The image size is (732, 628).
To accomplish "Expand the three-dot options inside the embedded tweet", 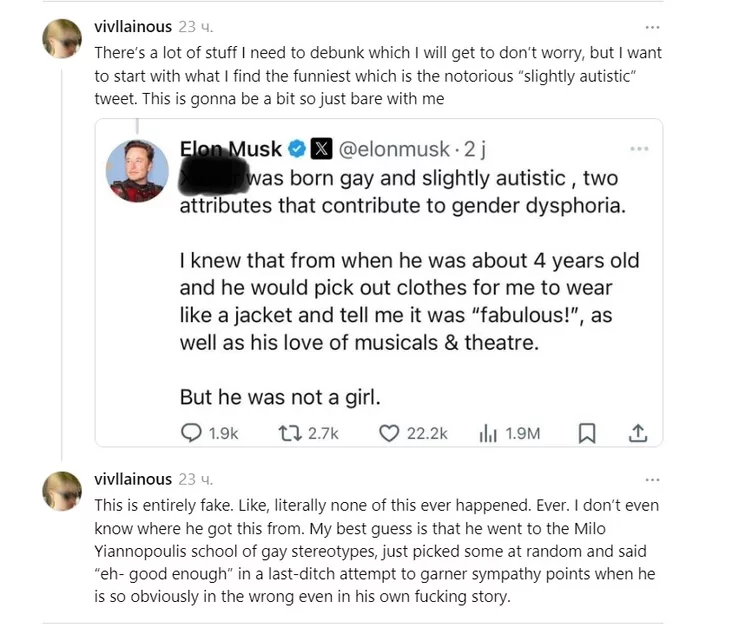I will point(639,149).
